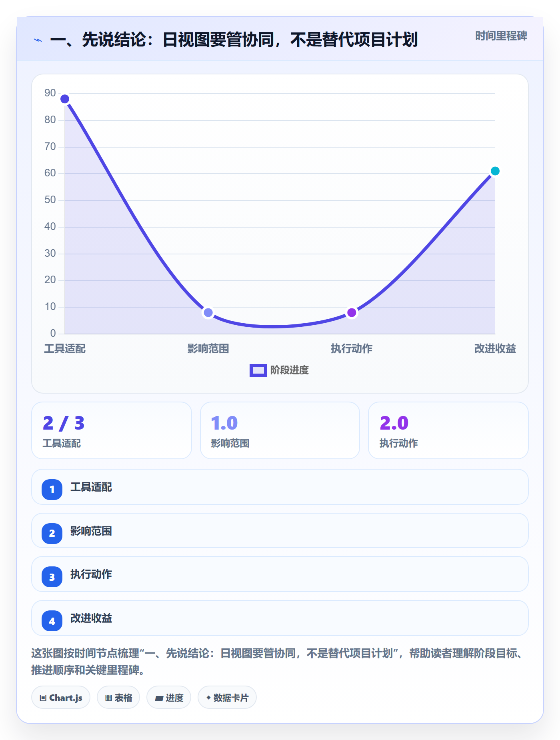Click the section title 一、先说结论
Screen dimensions: 560x740
click(234, 40)
